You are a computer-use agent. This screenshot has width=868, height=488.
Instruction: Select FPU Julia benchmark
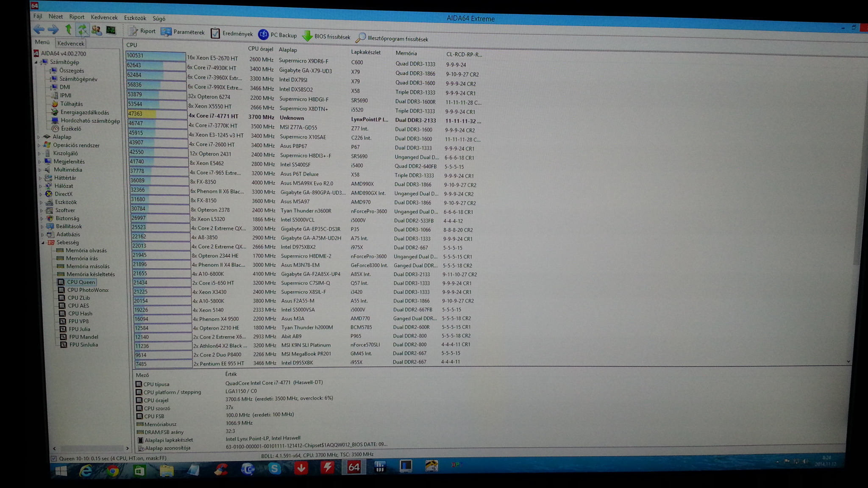click(79, 329)
